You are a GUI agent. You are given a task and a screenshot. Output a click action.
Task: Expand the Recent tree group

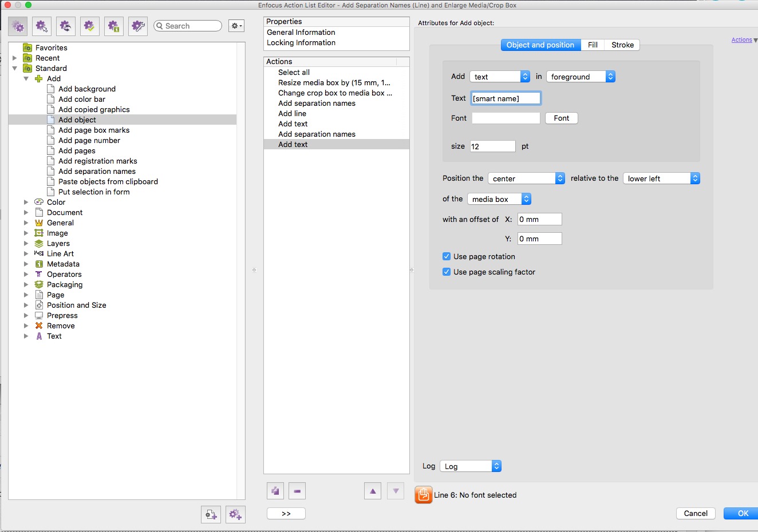coord(15,58)
